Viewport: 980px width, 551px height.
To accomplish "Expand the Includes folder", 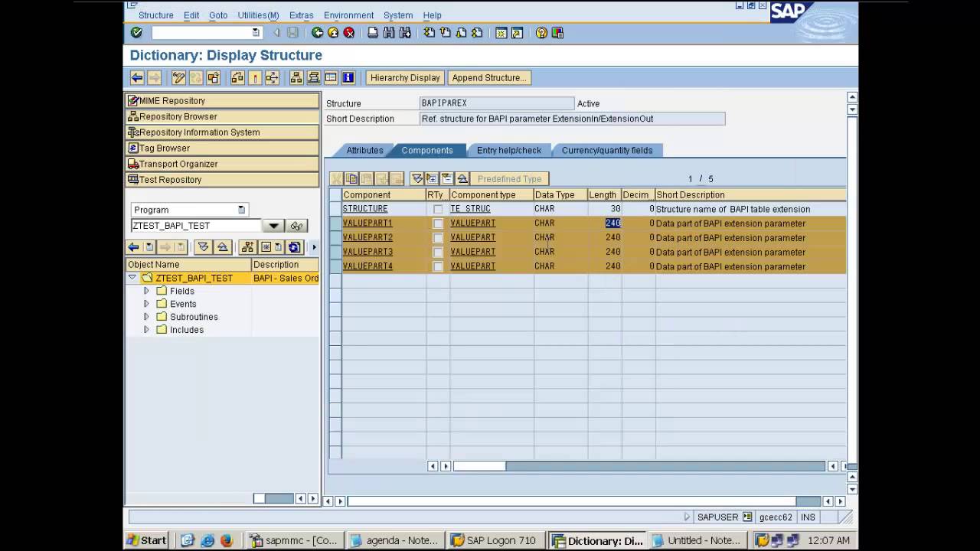I will pyautogui.click(x=146, y=330).
